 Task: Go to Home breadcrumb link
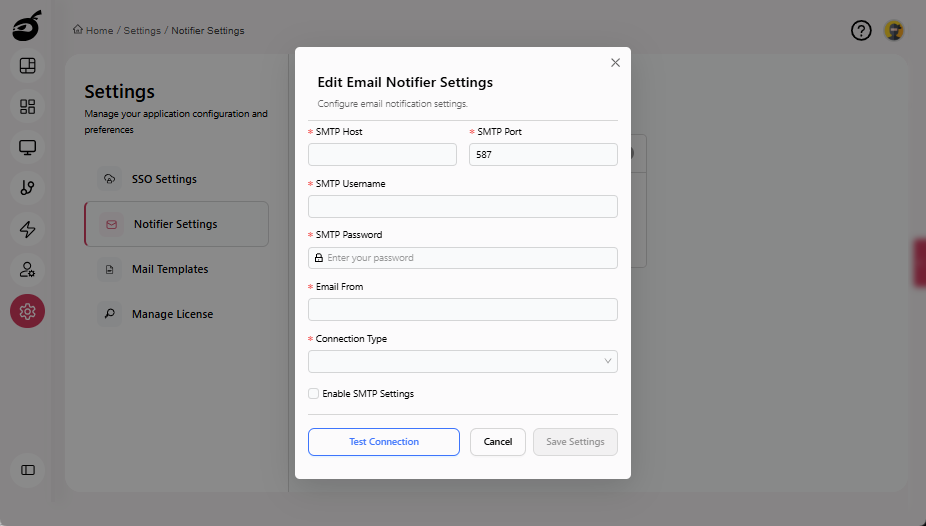tap(99, 31)
